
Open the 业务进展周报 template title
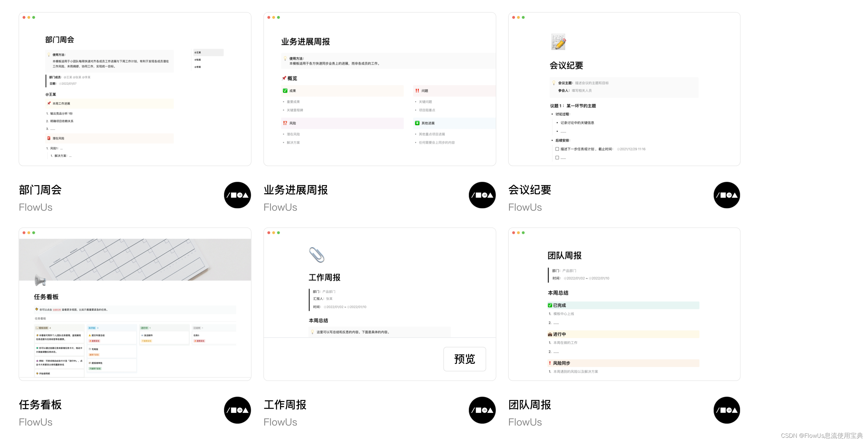(296, 190)
